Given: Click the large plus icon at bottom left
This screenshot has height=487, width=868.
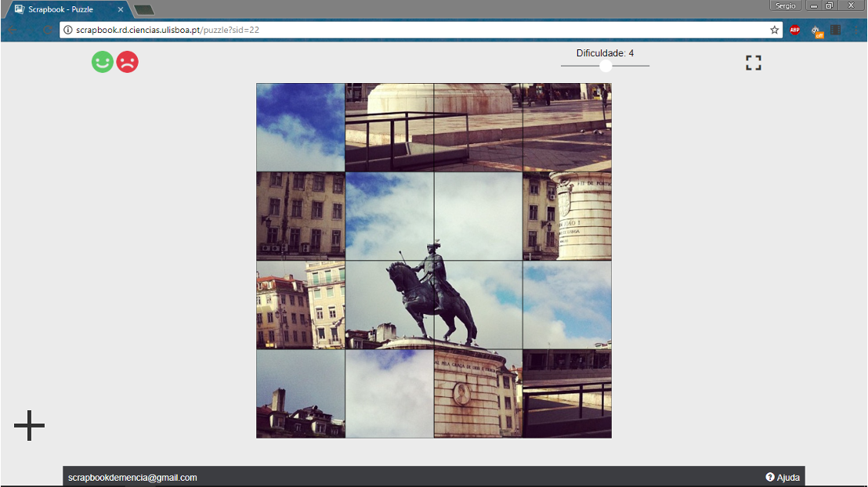Looking at the screenshot, I should 29,425.
